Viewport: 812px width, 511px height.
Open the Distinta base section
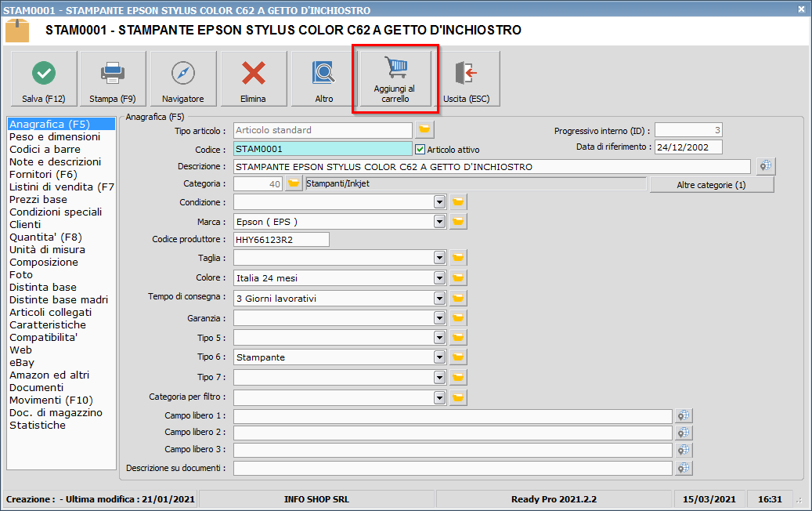[43, 287]
